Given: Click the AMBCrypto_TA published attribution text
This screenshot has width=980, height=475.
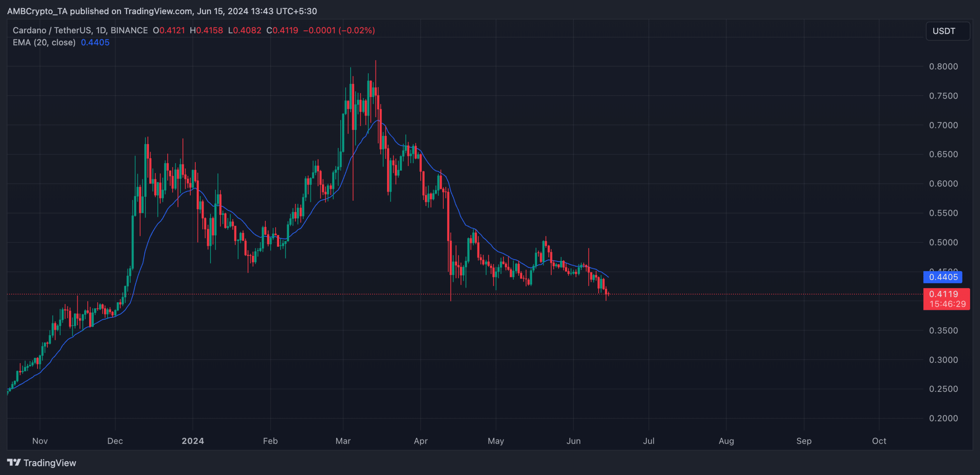Looking at the screenshot, I should [x=162, y=11].
